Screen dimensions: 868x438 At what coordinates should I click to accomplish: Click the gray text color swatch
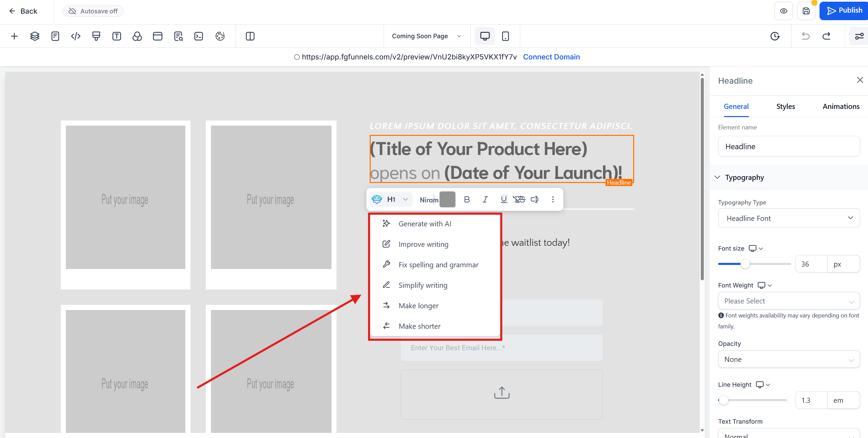pos(447,199)
